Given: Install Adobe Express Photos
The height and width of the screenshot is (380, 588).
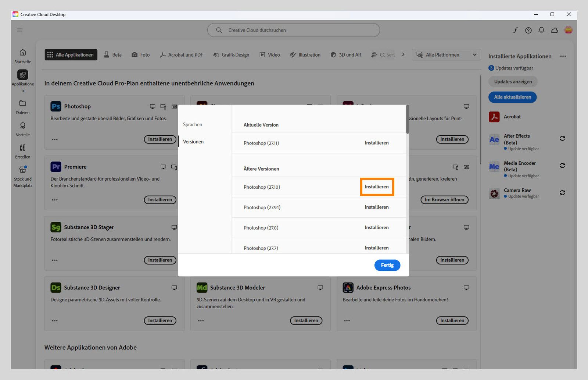Looking at the screenshot, I should coord(452,321).
